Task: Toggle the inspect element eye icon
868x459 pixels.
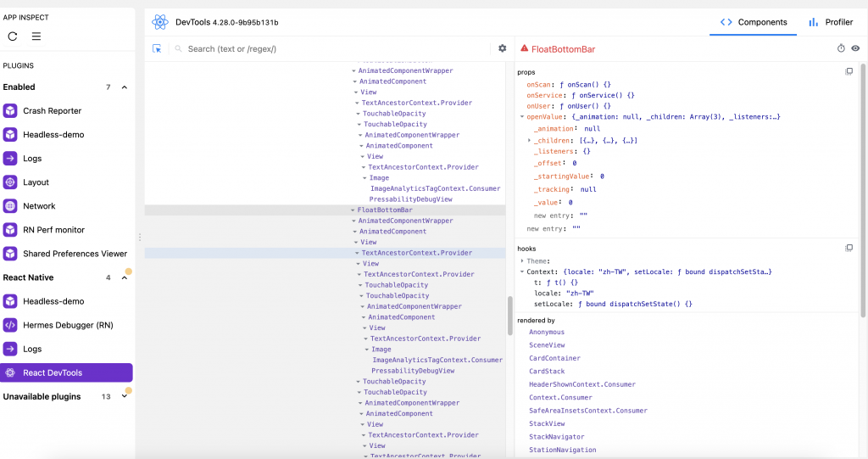Action: (x=855, y=48)
